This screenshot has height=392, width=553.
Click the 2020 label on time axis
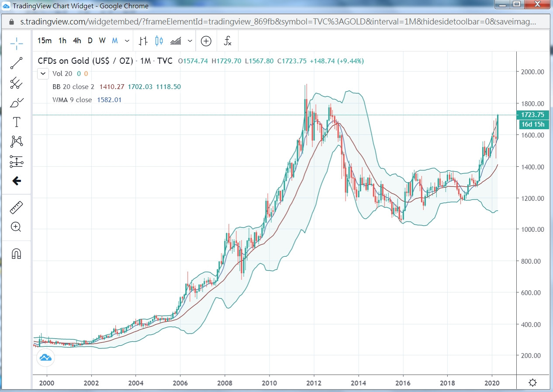click(492, 383)
